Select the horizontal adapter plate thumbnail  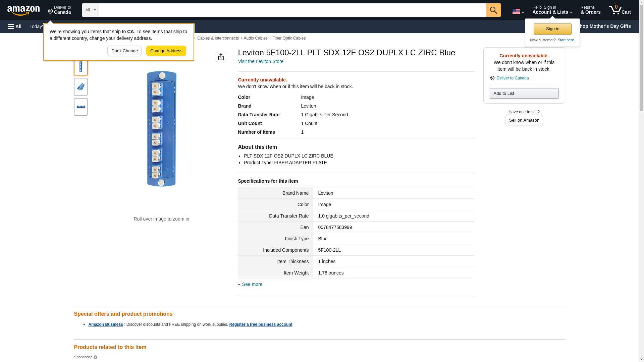[x=80, y=107]
